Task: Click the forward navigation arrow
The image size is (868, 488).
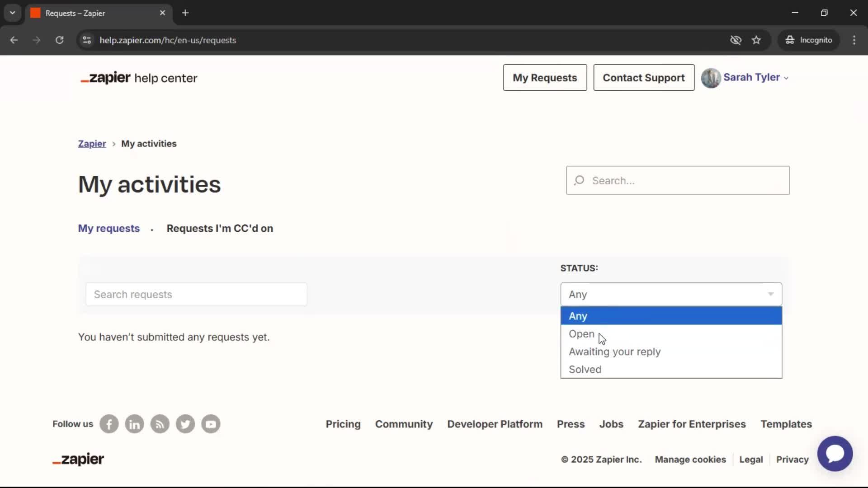Action: 37,40
